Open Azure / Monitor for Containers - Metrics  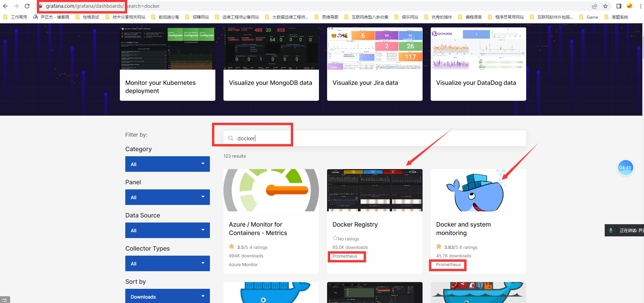tap(258, 229)
